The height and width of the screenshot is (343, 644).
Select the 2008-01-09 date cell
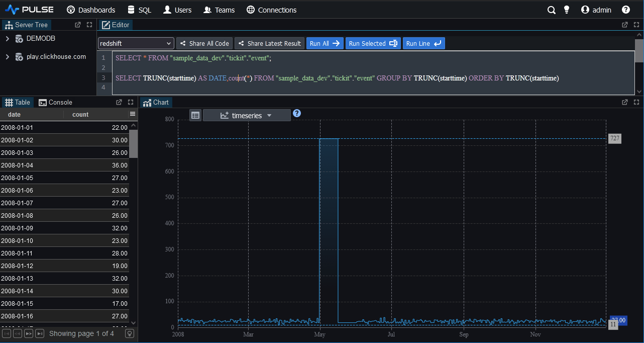[32, 228]
